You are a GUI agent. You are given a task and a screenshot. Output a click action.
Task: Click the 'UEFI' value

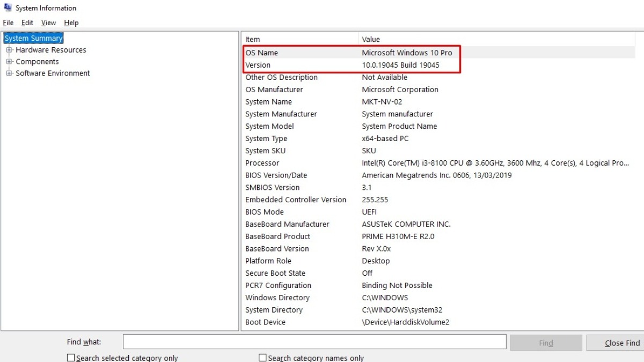coord(369,212)
